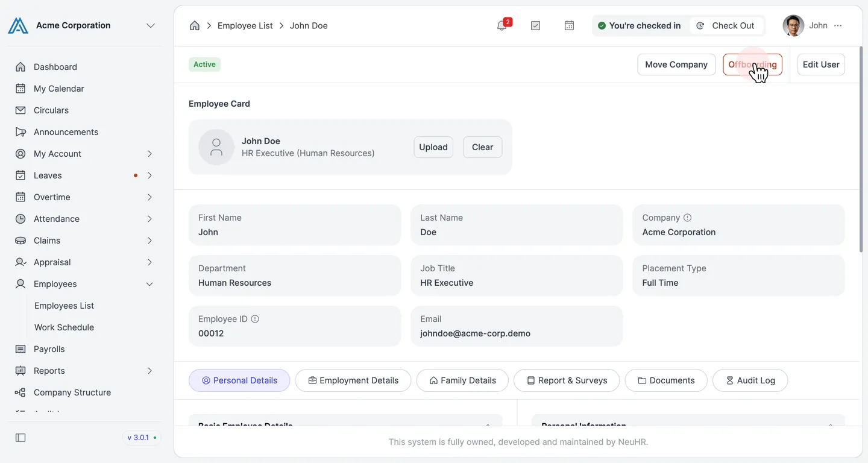This screenshot has width=868, height=463.
Task: Open the notifications bell icon
Action: (502, 25)
